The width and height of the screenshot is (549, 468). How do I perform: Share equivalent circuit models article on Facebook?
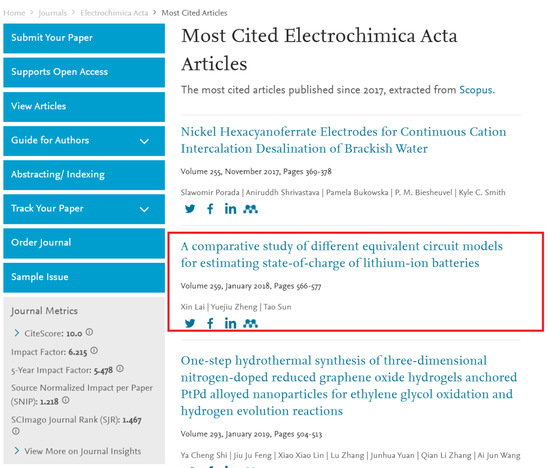tap(210, 323)
